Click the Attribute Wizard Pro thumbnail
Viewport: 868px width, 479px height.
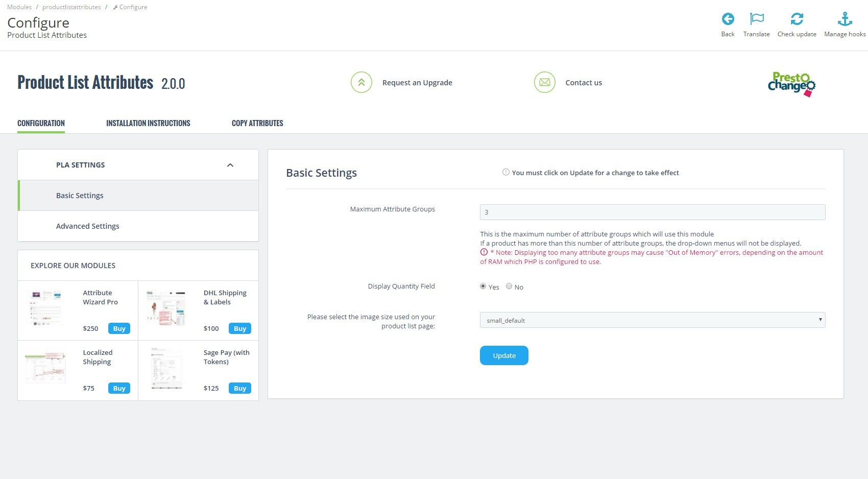pyautogui.click(x=46, y=308)
